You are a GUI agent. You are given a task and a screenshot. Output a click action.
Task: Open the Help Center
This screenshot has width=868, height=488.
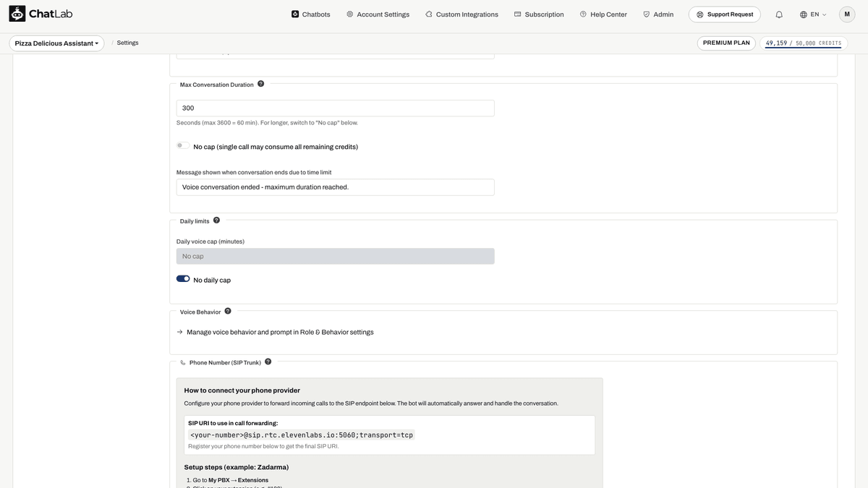coord(603,14)
